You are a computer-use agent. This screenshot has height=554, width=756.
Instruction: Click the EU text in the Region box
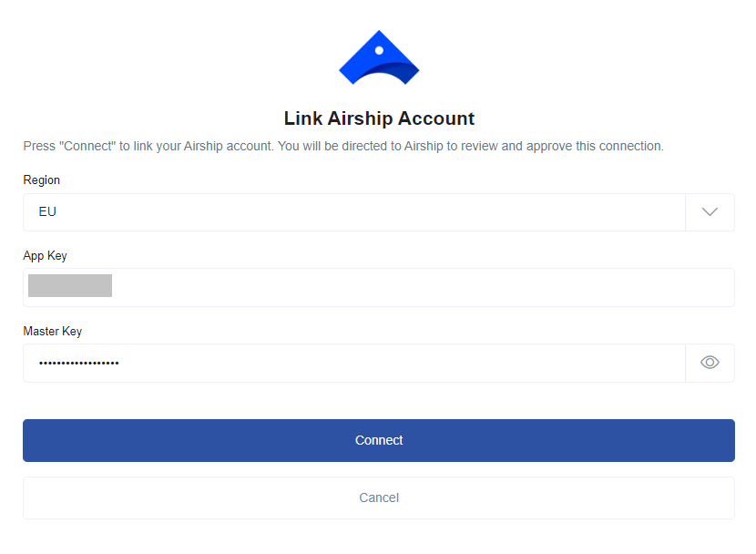46,211
